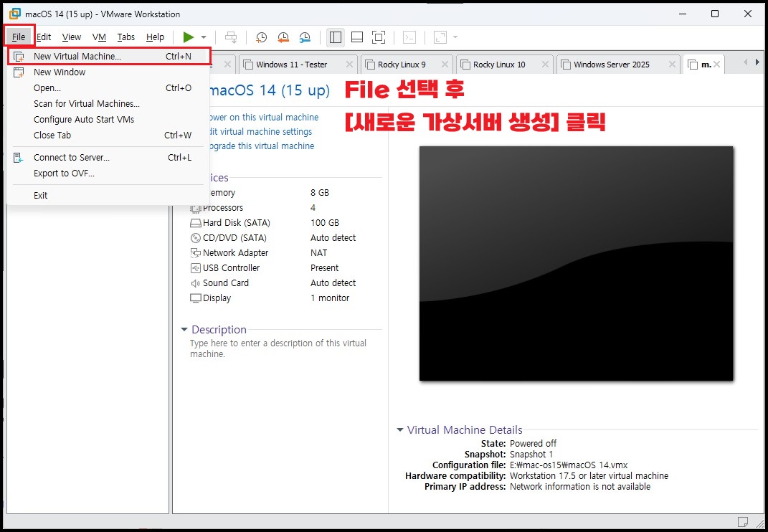The image size is (768, 532).
Task: Click Configure Auto Start VMs
Action: coord(109,120)
